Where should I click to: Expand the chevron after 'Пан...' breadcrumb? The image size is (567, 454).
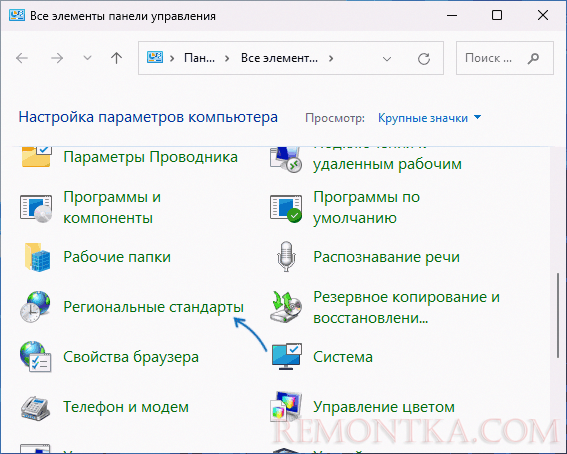(x=227, y=58)
